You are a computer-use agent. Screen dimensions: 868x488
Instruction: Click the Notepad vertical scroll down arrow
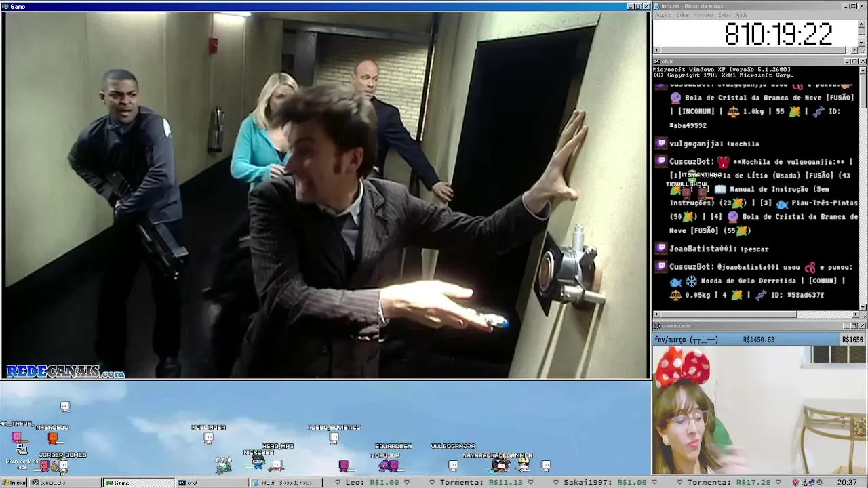(x=862, y=43)
